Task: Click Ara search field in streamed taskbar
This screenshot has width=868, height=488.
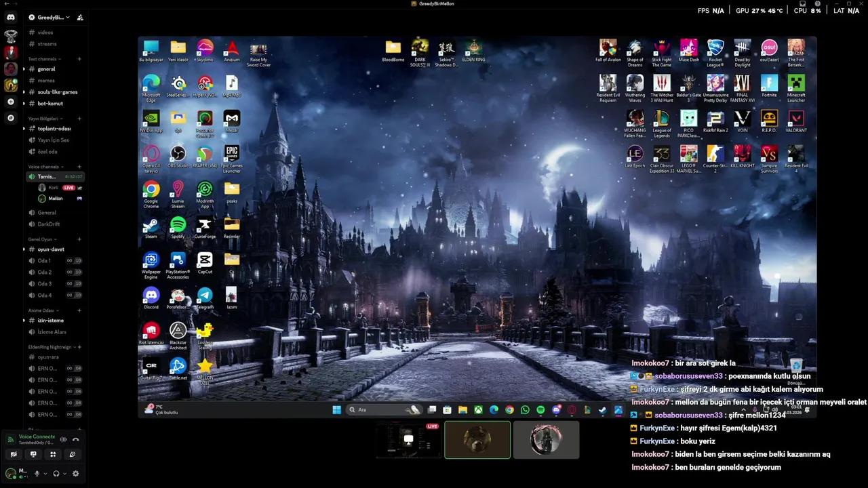Action: [383, 409]
